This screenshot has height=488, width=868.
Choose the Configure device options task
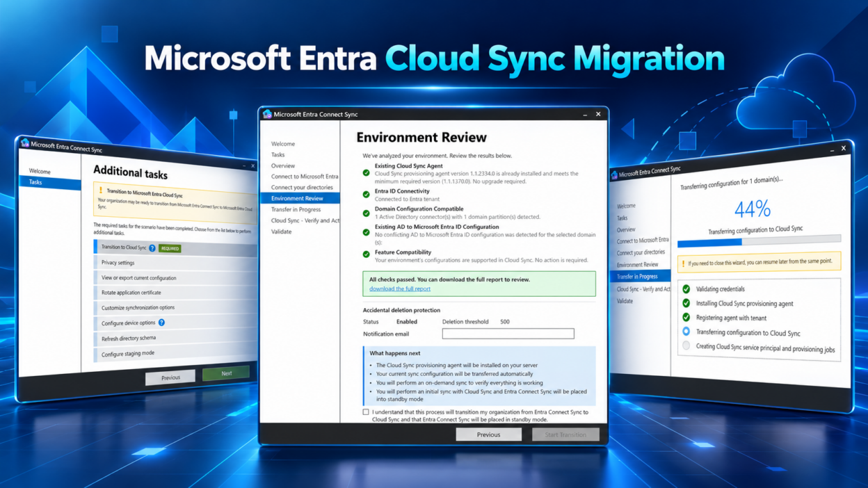(175, 323)
